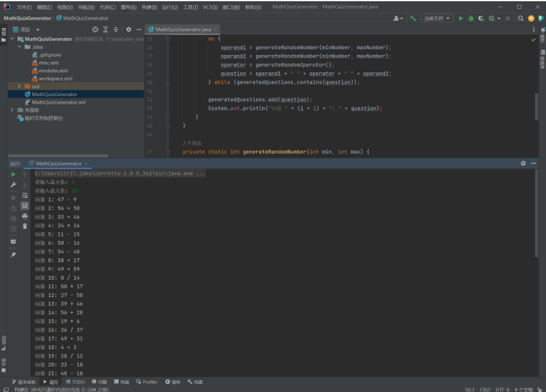Clear console output with trash icon
The image size is (546, 392).
tap(25, 226)
